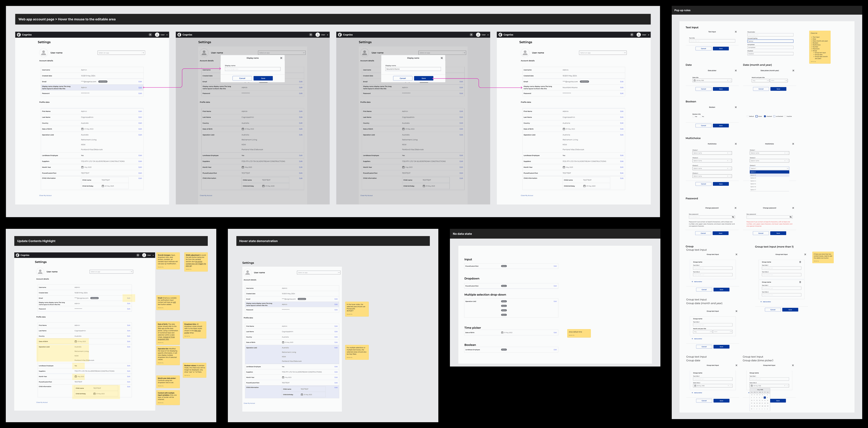Select highlighted Option 1 in open dropdown list
The height and width of the screenshot is (428, 868).
pyautogui.click(x=769, y=172)
